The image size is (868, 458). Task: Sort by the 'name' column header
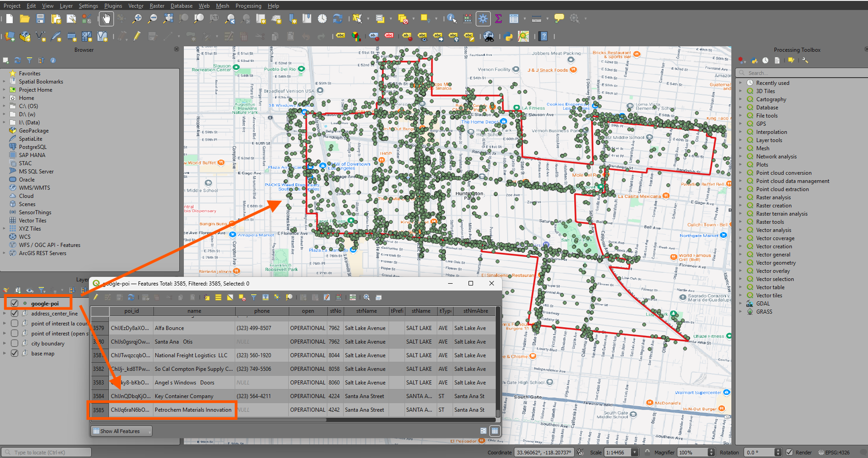[x=194, y=311]
